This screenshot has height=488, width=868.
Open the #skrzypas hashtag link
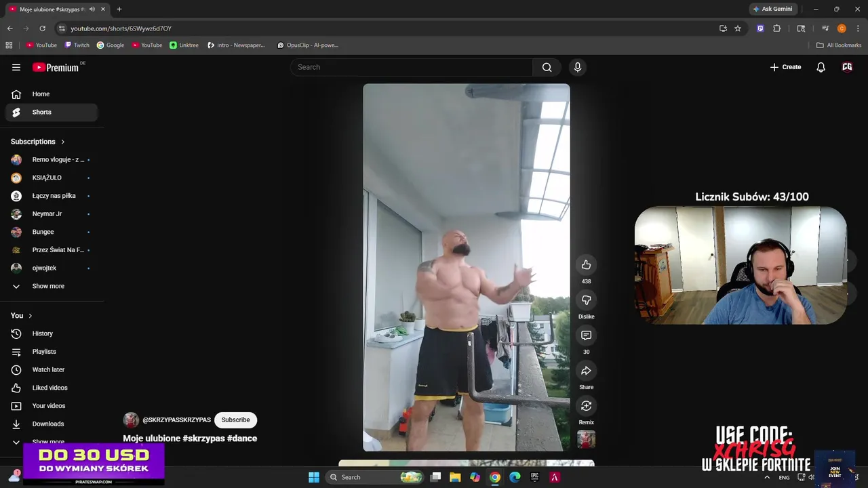pos(203,439)
